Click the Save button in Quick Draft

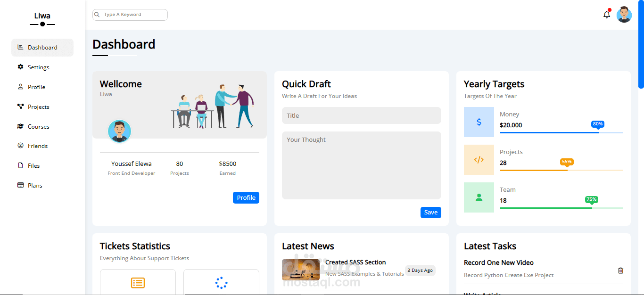coord(431,213)
